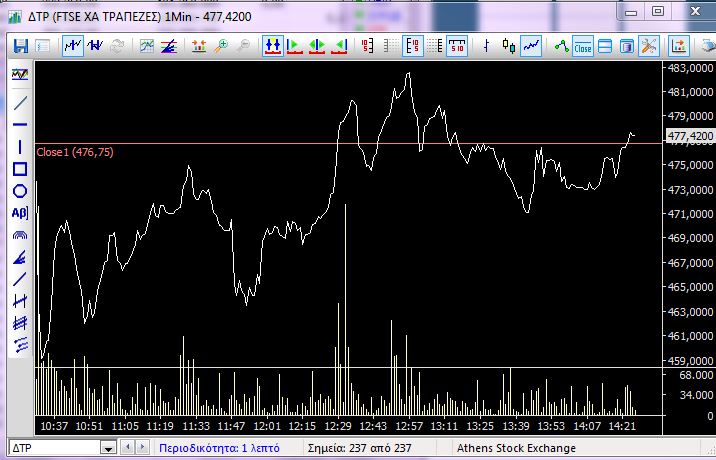Click the next symbol right arrow button
This screenshot has width=716, height=460.
pyautogui.click(x=142, y=447)
